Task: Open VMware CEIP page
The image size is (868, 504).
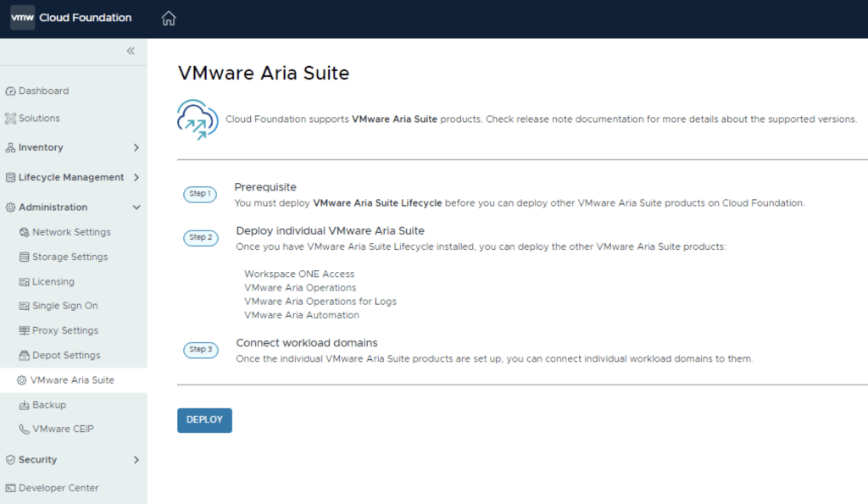Action: coord(63,429)
